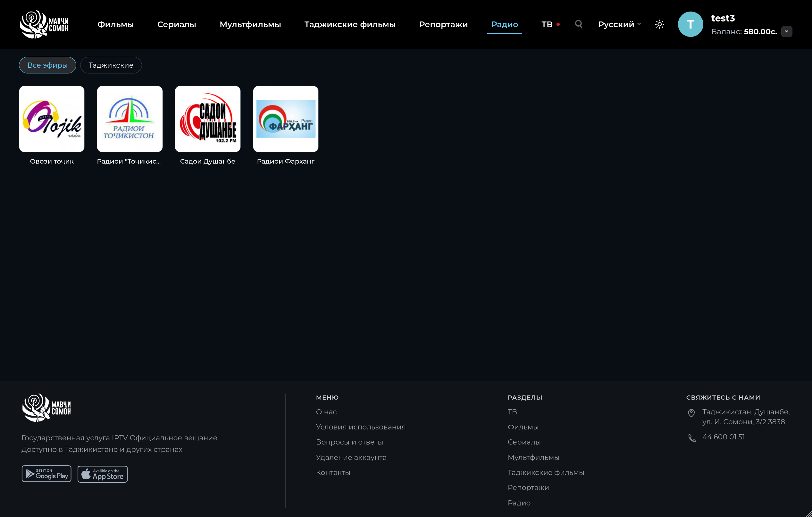Image resolution: width=812 pixels, height=517 pixels.
Task: Open Сериалы in top navigation
Action: (x=177, y=24)
